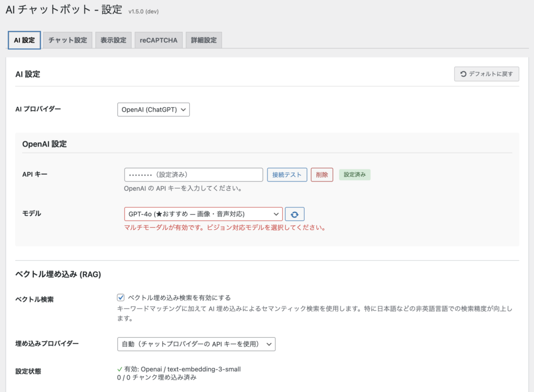Click the デフォルトに戻す reset button
This screenshot has width=534, height=392.
click(486, 73)
